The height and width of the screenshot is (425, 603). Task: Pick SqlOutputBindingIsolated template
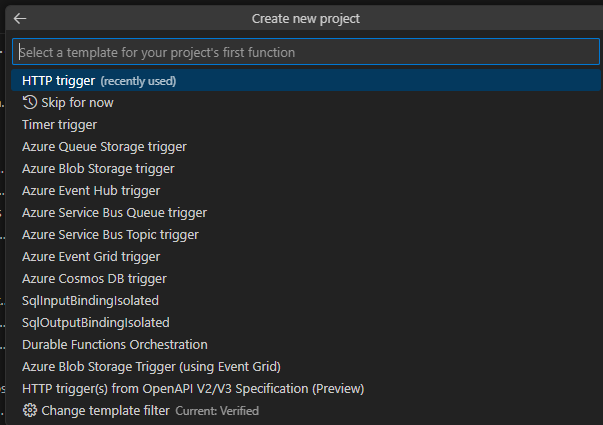[x=95, y=323]
